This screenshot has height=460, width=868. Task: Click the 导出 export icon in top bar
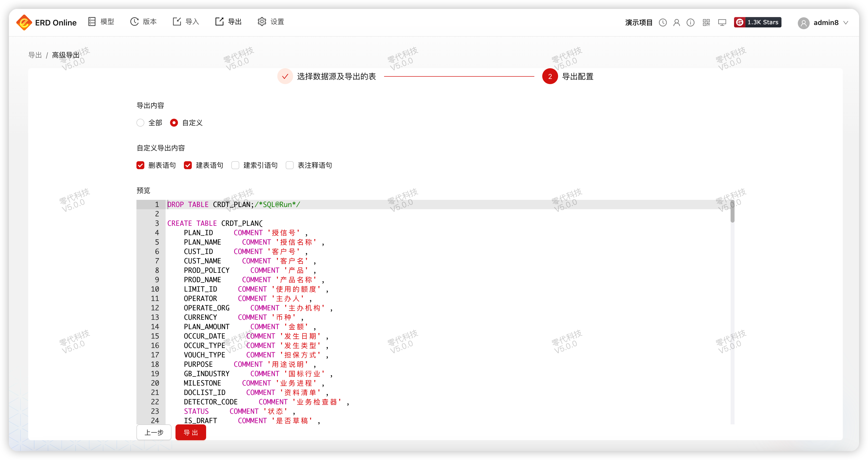click(x=219, y=22)
